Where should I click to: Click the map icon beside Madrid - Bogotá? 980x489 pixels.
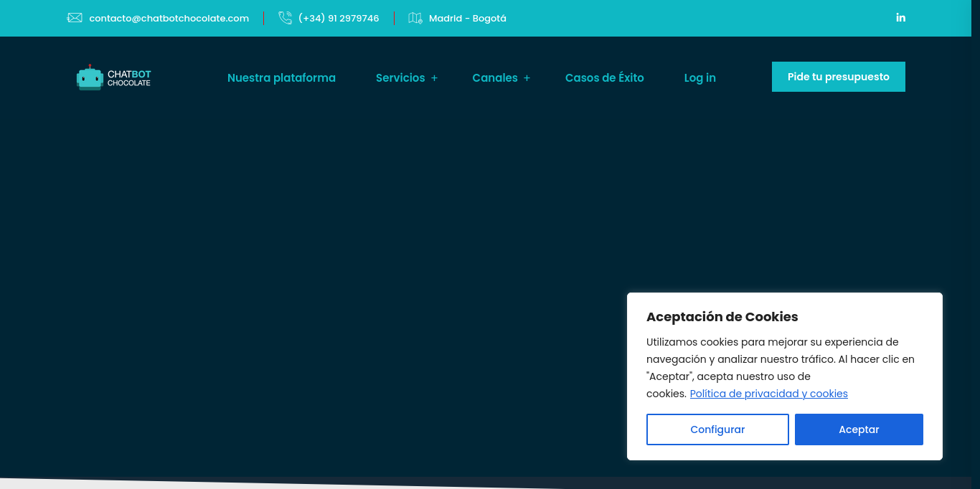click(415, 18)
